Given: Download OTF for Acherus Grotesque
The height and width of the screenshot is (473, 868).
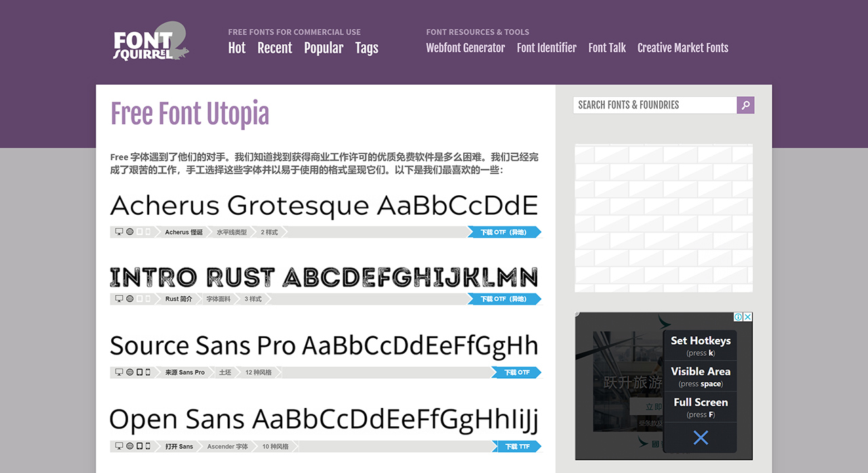Looking at the screenshot, I should pyautogui.click(x=505, y=231).
